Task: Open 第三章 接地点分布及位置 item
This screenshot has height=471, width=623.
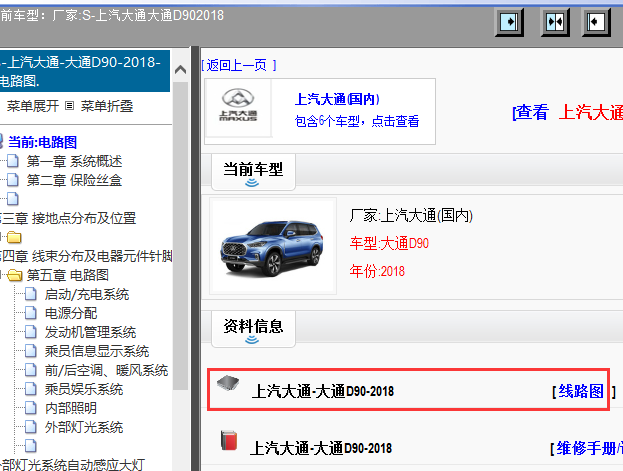Action: (x=68, y=218)
